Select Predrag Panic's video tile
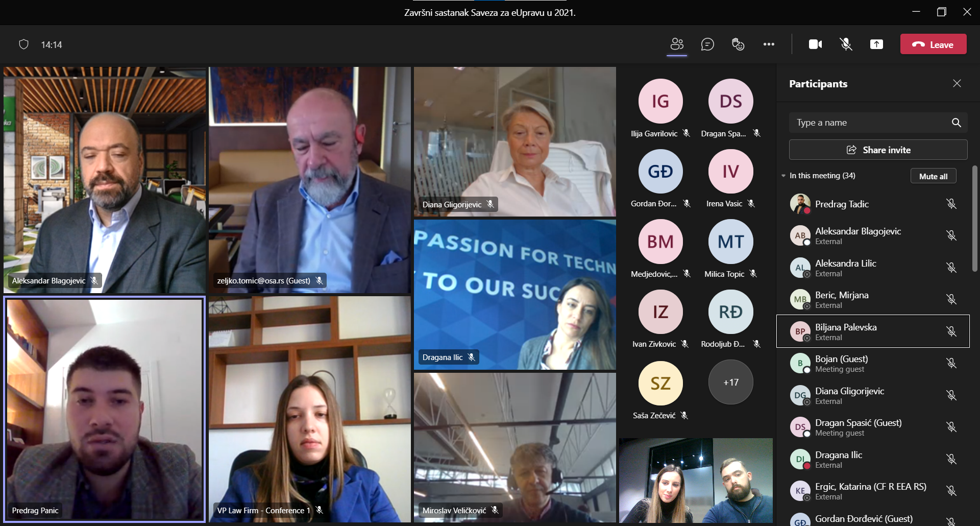This screenshot has width=980, height=526. click(x=105, y=410)
